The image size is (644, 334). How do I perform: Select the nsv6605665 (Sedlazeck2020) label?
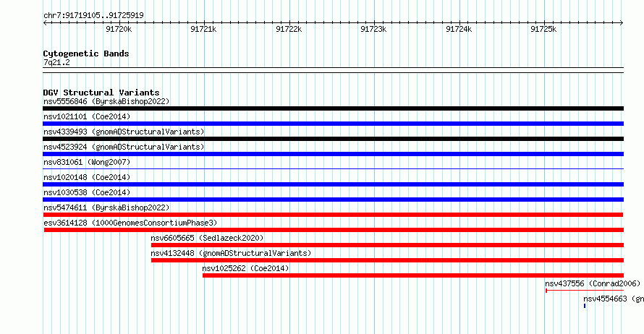pyautogui.click(x=207, y=238)
